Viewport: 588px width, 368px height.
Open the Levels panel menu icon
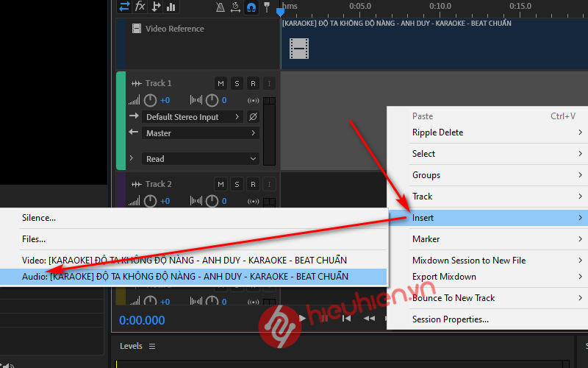click(152, 346)
